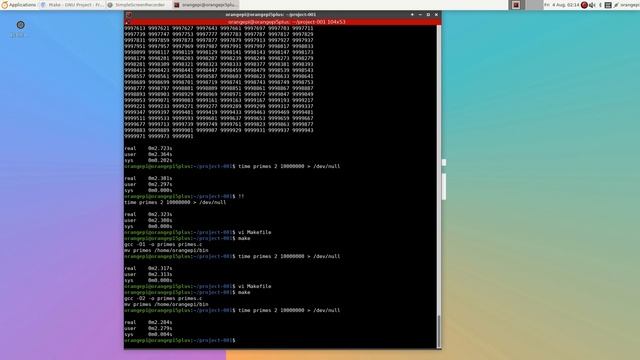
Task: Minimize the terminal window
Action: (x=420, y=15)
